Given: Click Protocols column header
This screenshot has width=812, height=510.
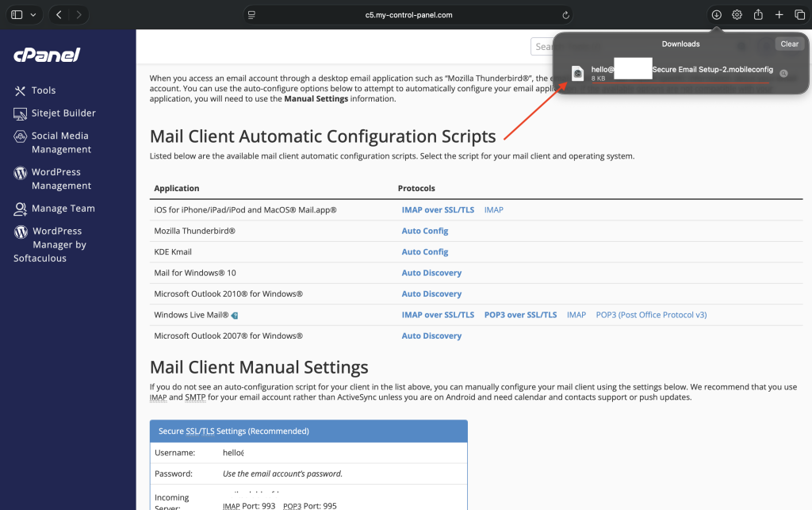Looking at the screenshot, I should [416, 189].
